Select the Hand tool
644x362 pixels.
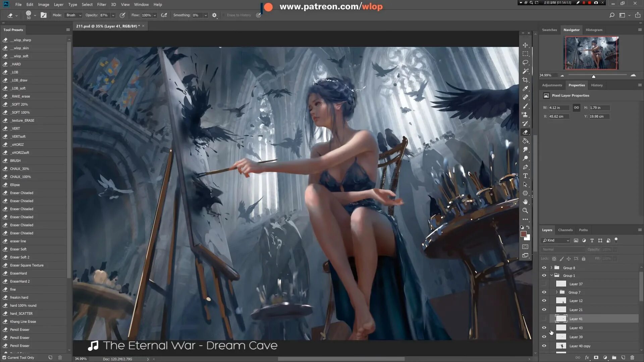point(525,202)
